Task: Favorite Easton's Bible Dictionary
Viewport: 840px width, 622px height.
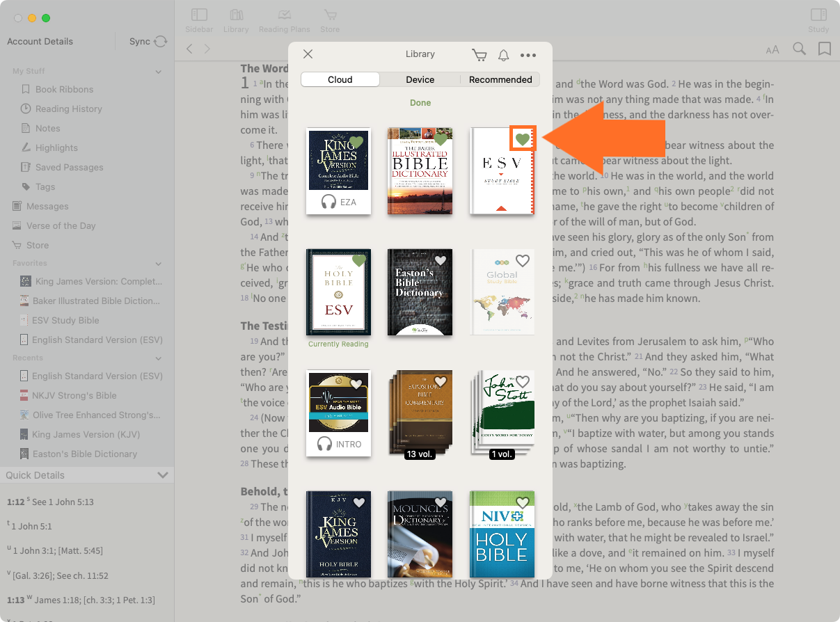Action: pos(440,261)
